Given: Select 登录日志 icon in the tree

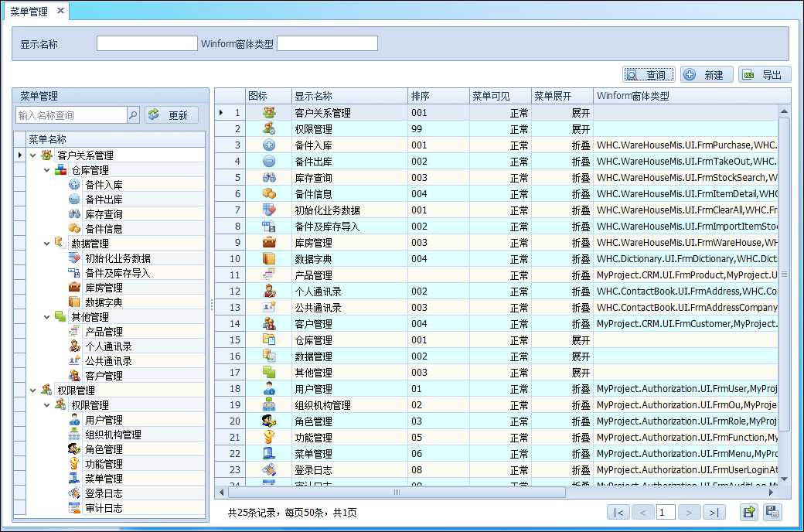Looking at the screenshot, I should coord(74,493).
